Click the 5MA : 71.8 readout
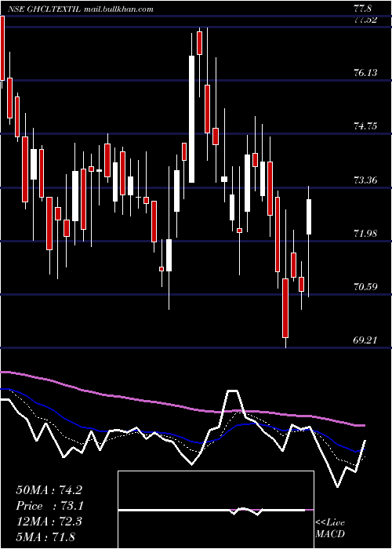This screenshot has height=549, width=392. [x=45, y=536]
